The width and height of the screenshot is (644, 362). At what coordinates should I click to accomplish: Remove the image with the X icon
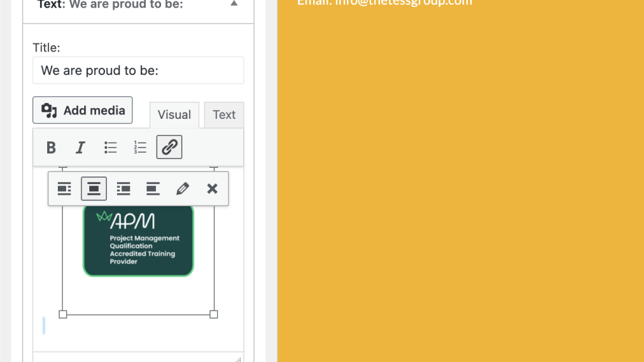point(212,189)
